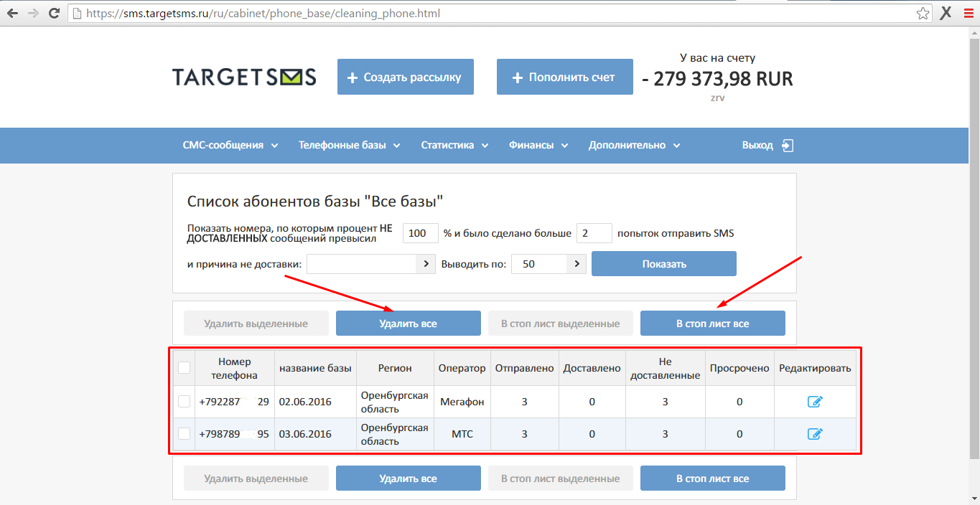Bookmark page with the star icon
Viewport: 980px width, 505px height.
tap(923, 14)
